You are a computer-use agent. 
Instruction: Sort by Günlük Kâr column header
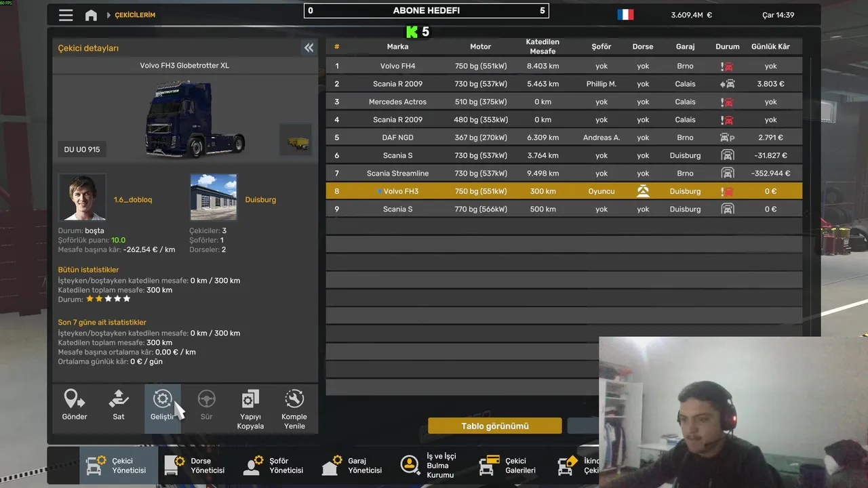tap(770, 47)
